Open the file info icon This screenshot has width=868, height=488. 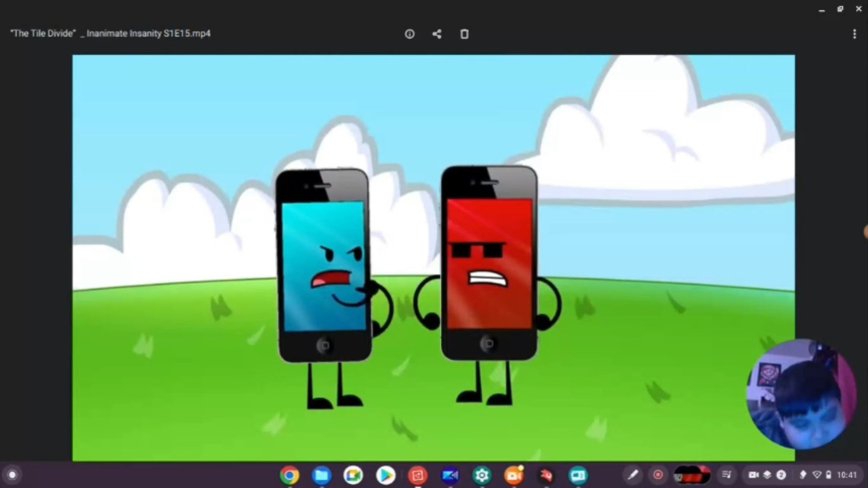tap(410, 34)
